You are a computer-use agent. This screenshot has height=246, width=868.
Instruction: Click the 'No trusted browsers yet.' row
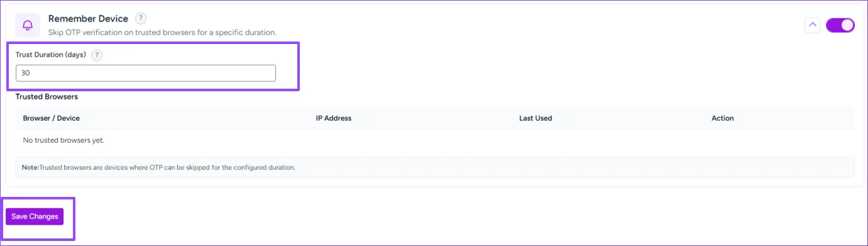[435, 140]
